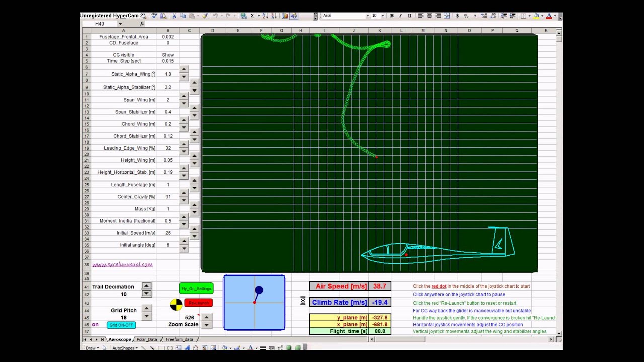
Task: Open the www.excelunusual.com link
Action: pos(122,264)
